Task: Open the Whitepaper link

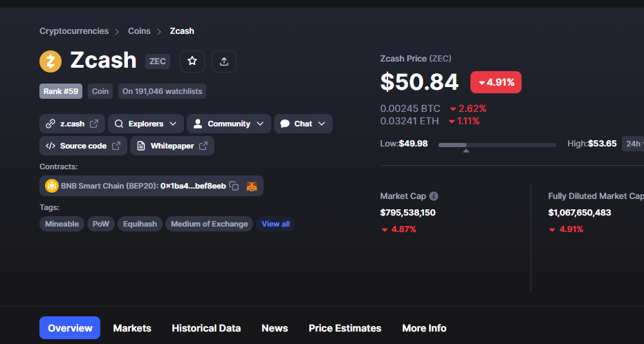Action: point(172,146)
